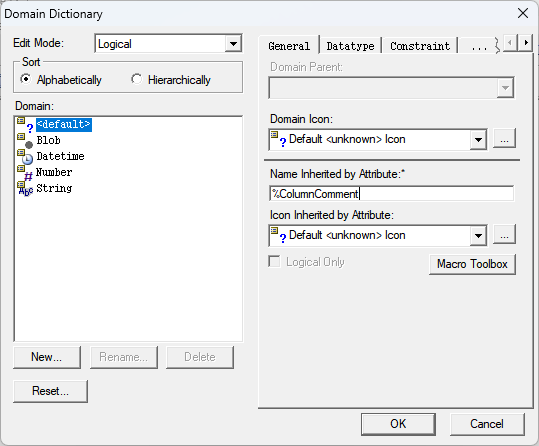
Task: Click the Reset... button
Action: click(x=50, y=391)
